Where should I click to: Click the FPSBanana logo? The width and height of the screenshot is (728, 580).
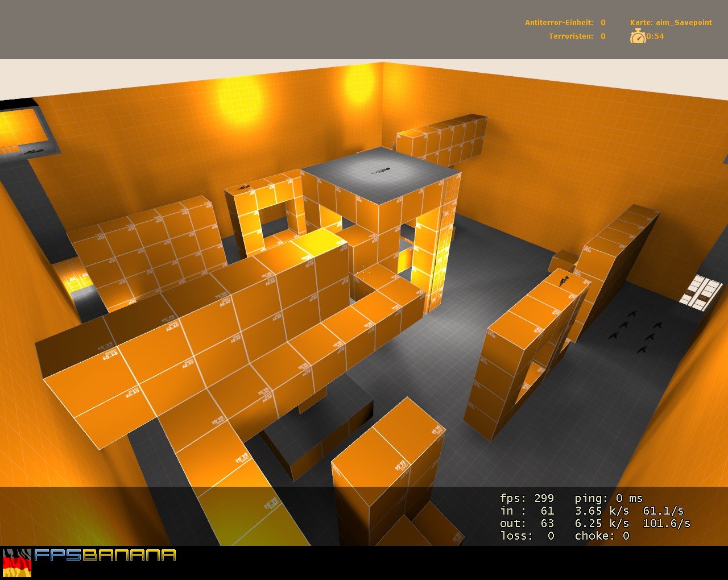tap(105, 555)
